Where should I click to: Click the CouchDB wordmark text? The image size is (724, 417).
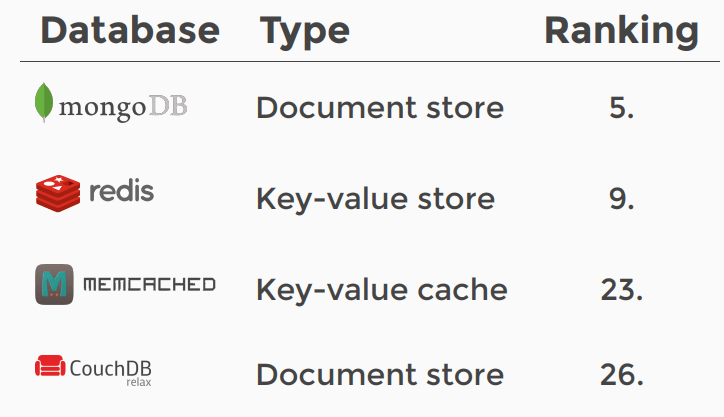tap(110, 368)
